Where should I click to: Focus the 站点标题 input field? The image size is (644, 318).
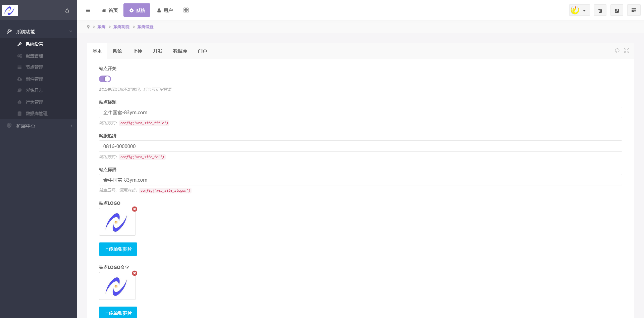click(x=360, y=112)
